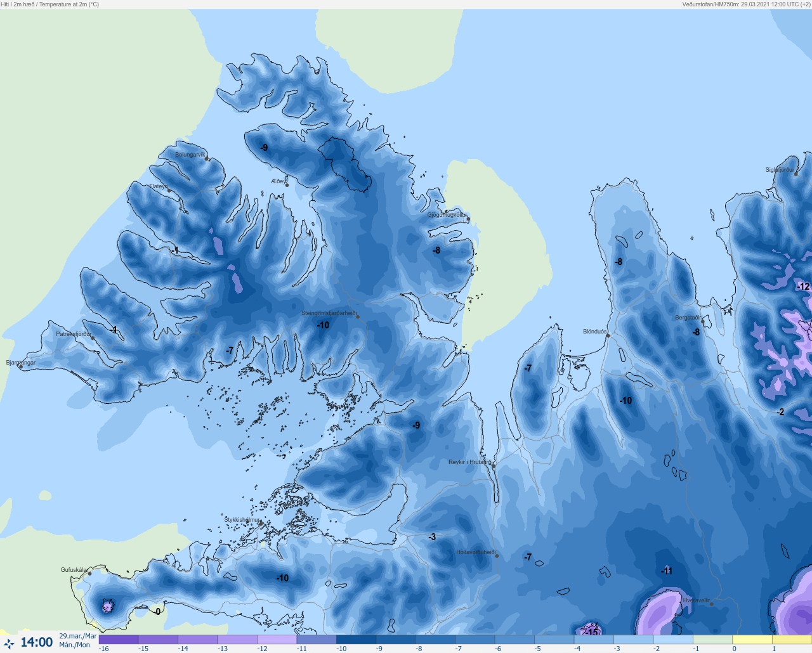
Task: Select the Gjögurflugvöllur station label
Action: point(447,215)
